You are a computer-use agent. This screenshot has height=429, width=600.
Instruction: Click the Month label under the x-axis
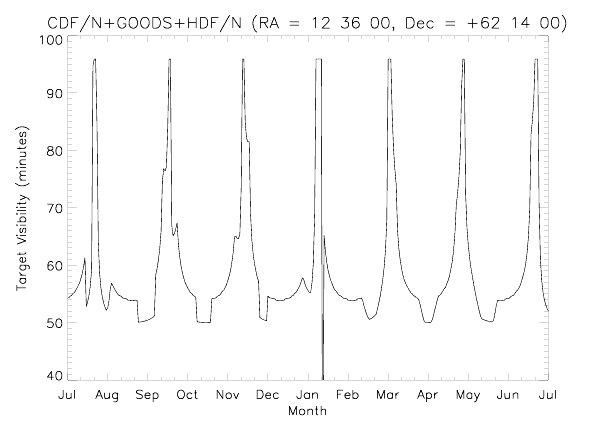click(306, 411)
